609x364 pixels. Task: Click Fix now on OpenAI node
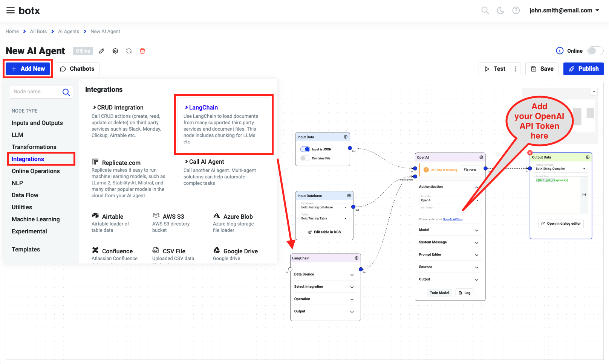(x=470, y=170)
